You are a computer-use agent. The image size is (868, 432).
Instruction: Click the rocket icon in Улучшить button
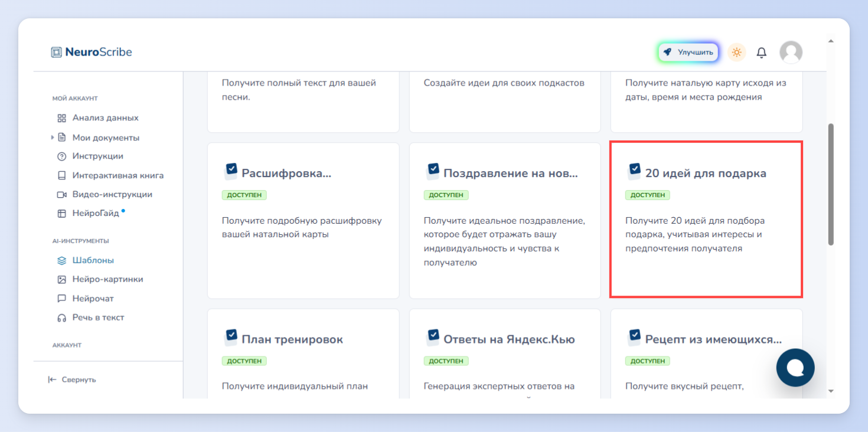(x=667, y=52)
